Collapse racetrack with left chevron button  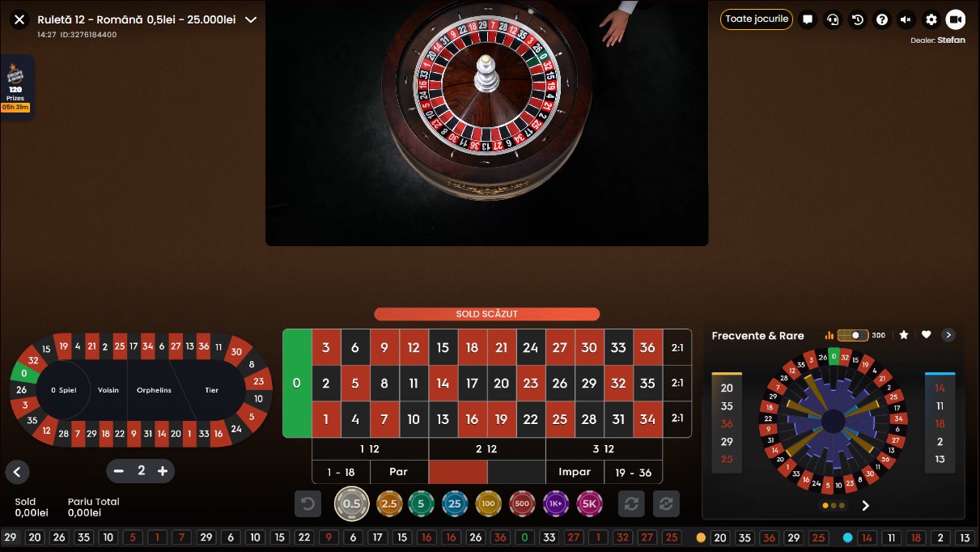tap(17, 472)
